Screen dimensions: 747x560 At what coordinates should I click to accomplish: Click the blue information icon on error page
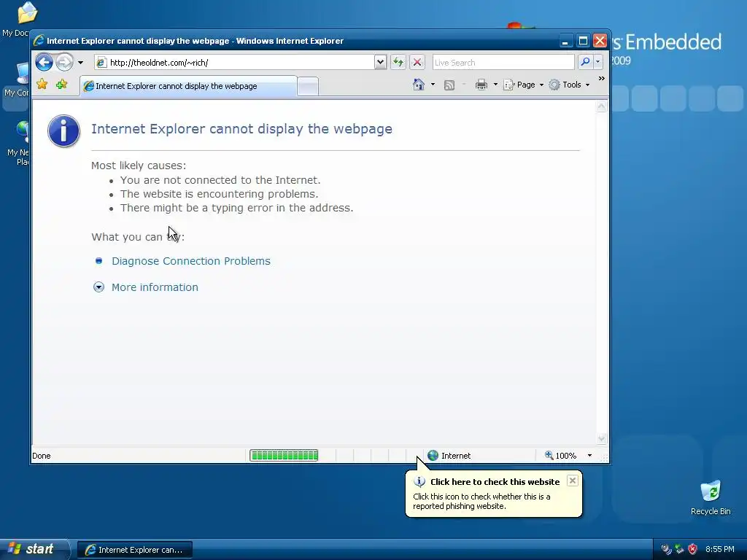pos(63,131)
